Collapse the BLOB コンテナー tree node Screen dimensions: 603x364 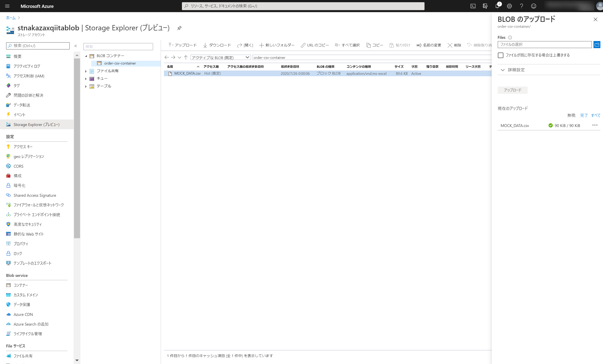[86, 56]
